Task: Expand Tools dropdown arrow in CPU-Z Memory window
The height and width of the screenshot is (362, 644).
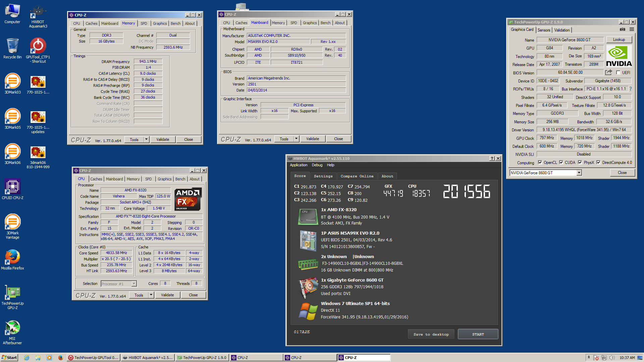Action: (146, 139)
